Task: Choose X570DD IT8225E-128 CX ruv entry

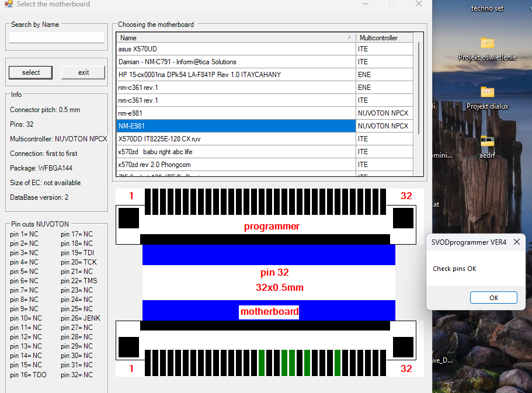Action: pyautogui.click(x=236, y=139)
